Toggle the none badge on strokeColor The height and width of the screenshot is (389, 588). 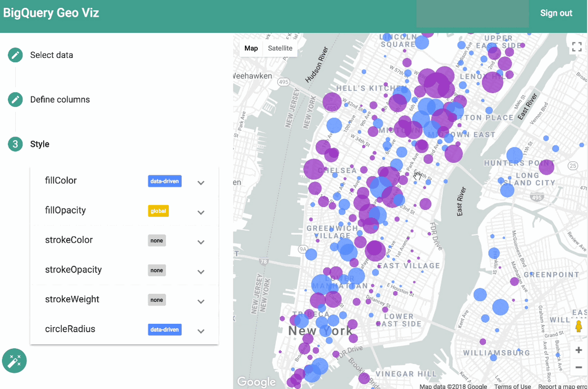tap(157, 241)
